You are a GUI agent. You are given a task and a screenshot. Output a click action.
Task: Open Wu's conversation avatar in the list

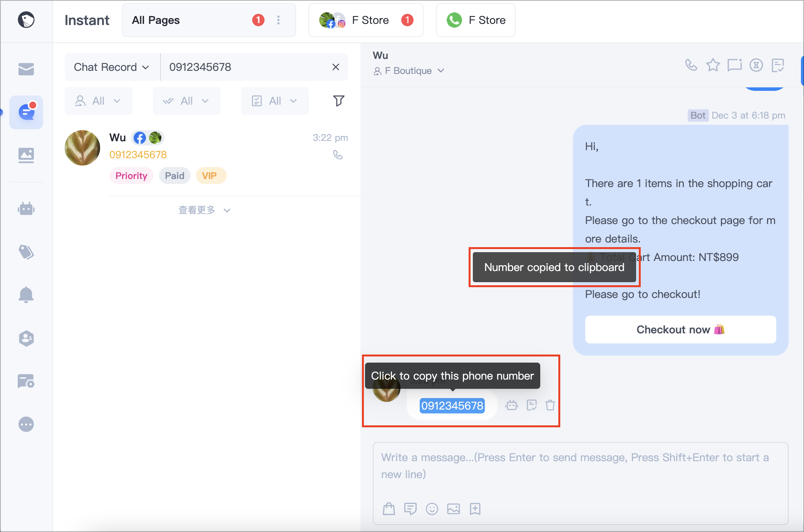click(x=82, y=148)
